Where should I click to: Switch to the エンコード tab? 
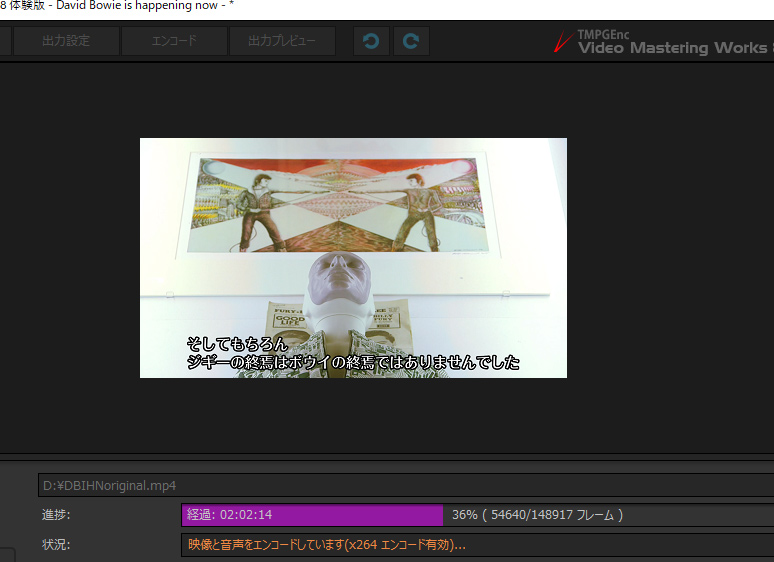[174, 40]
